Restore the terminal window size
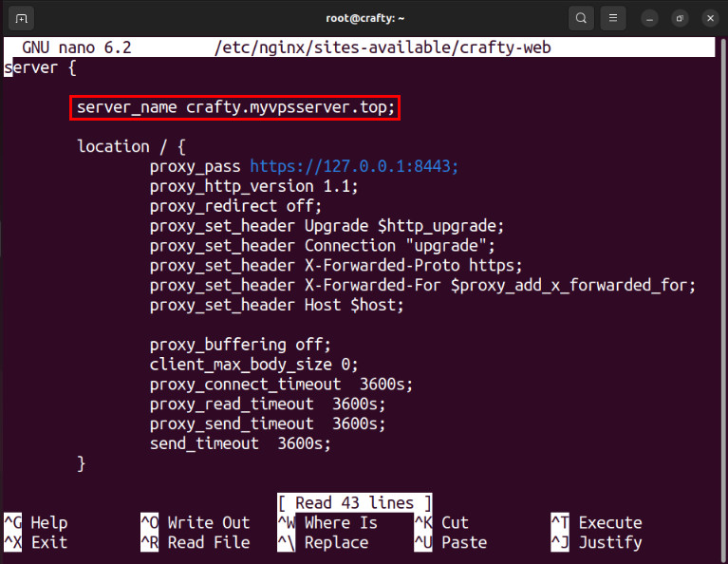Viewport: 728px width, 564px height. tap(680, 19)
